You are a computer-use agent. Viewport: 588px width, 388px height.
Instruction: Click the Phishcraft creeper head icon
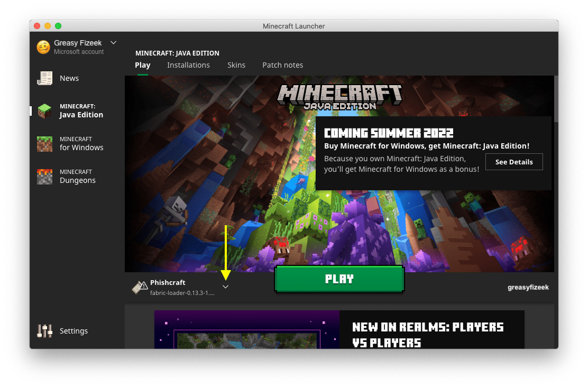point(140,287)
